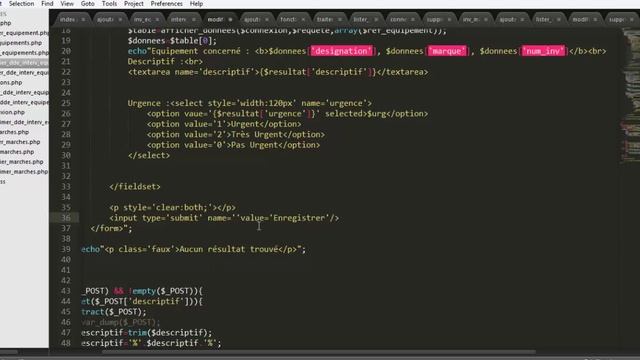Open xion.php in the sidebar
This screenshot has width=640, height=360.
point(12,112)
